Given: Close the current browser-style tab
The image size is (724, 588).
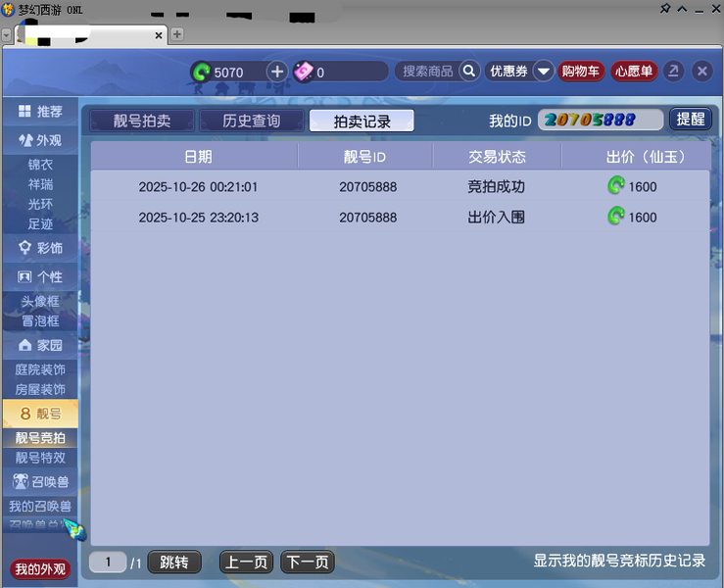Looking at the screenshot, I should [159, 35].
